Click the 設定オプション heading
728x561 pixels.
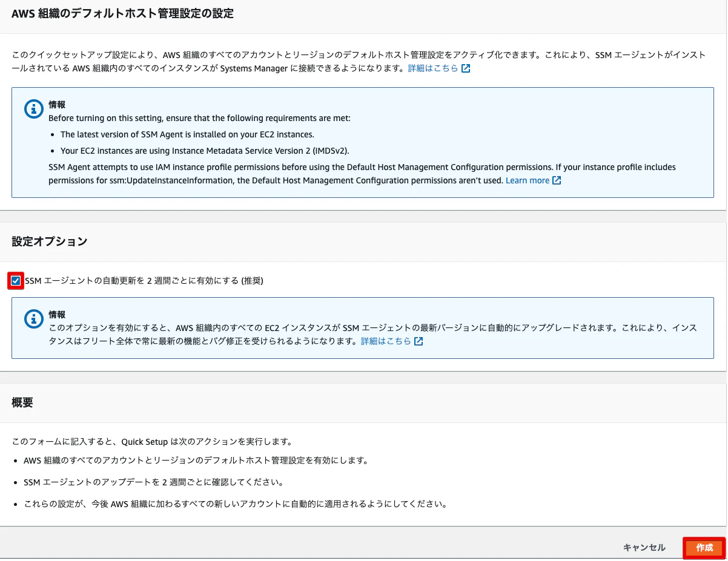pyautogui.click(x=49, y=241)
